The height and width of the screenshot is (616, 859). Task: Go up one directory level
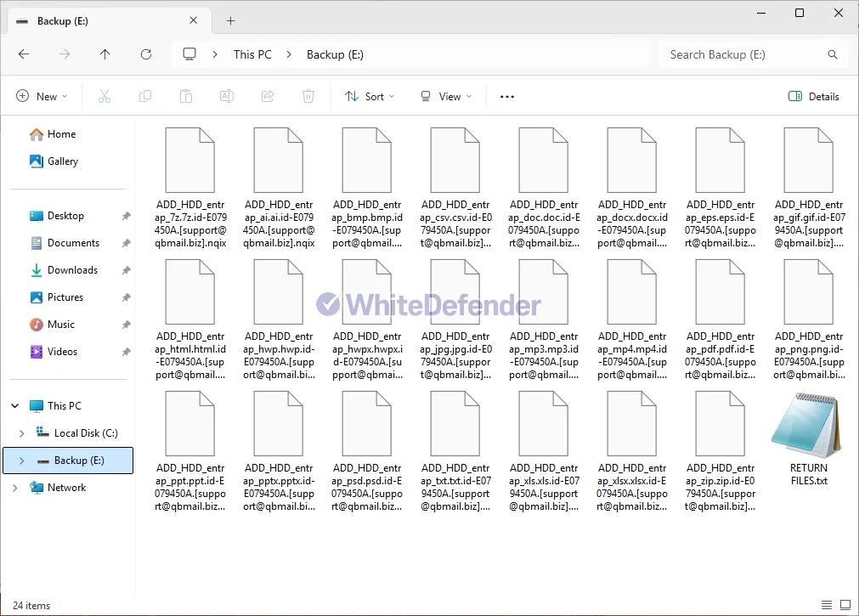[105, 54]
